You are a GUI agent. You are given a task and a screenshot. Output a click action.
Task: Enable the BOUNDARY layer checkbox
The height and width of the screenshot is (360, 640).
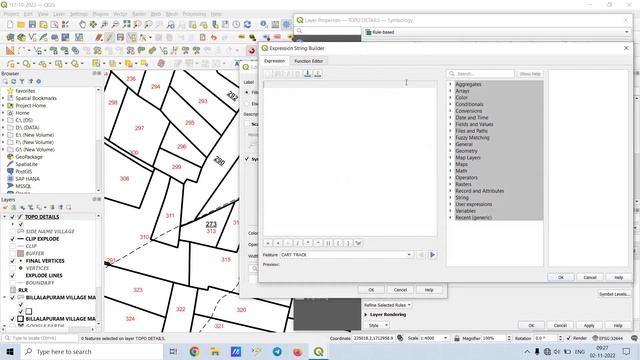point(12,283)
